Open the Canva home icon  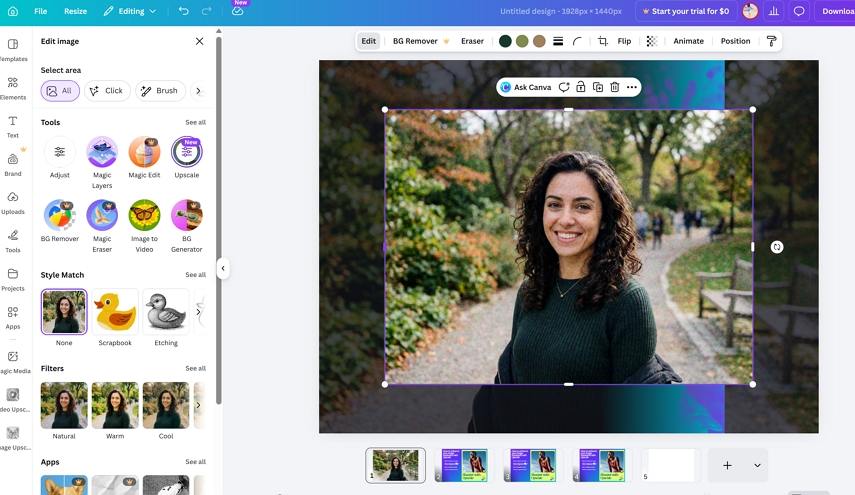(x=13, y=11)
